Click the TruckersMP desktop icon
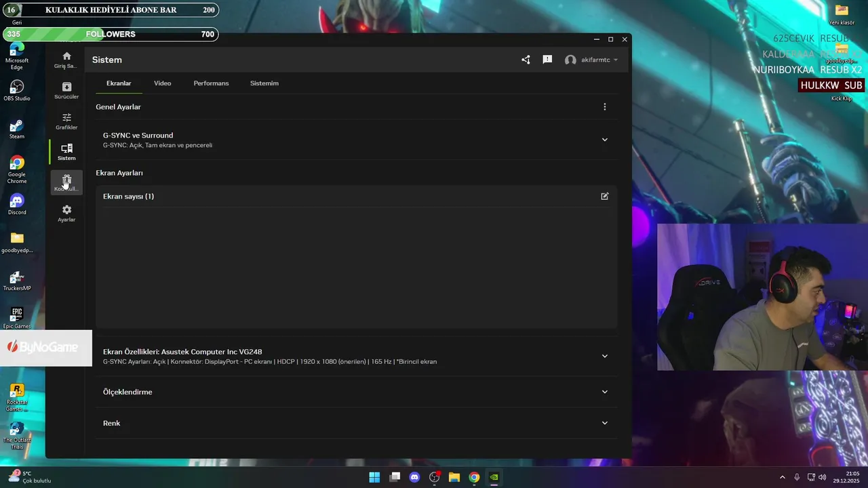868x488 pixels. (x=17, y=281)
